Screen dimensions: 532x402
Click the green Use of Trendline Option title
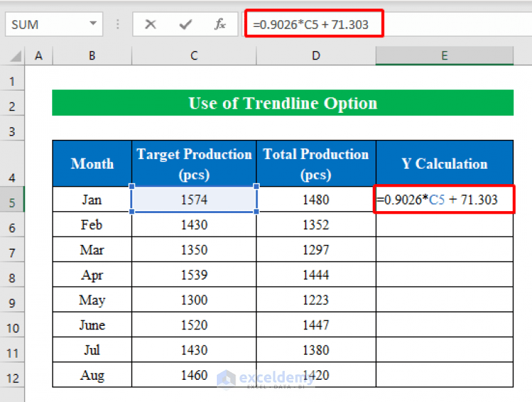pyautogui.click(x=283, y=102)
